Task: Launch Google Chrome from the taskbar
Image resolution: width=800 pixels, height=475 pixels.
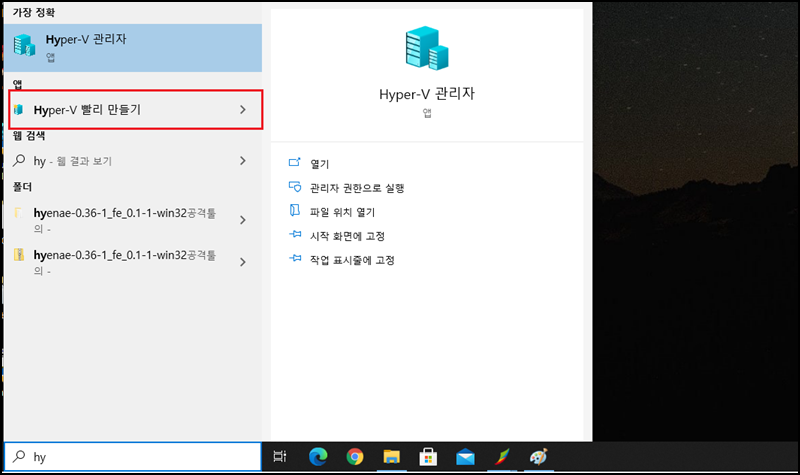Action: [x=355, y=457]
